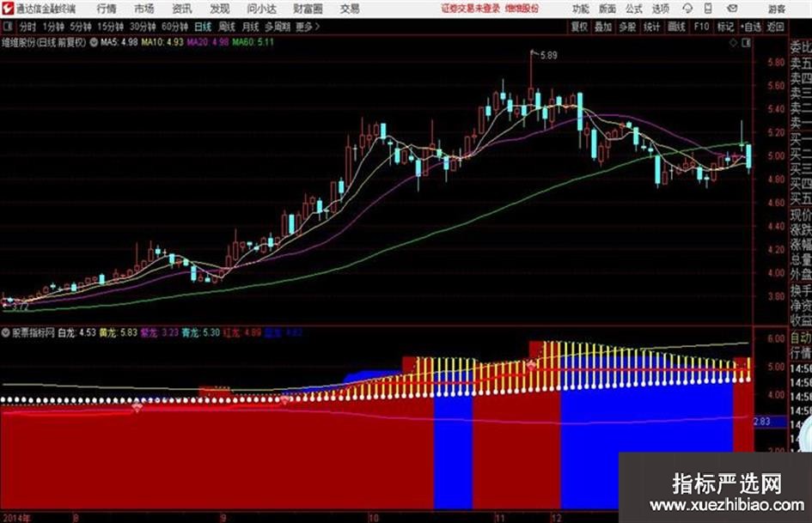The image size is (812, 523).
Task: Click the 标记 mark toolbar button
Action: pyautogui.click(x=725, y=27)
